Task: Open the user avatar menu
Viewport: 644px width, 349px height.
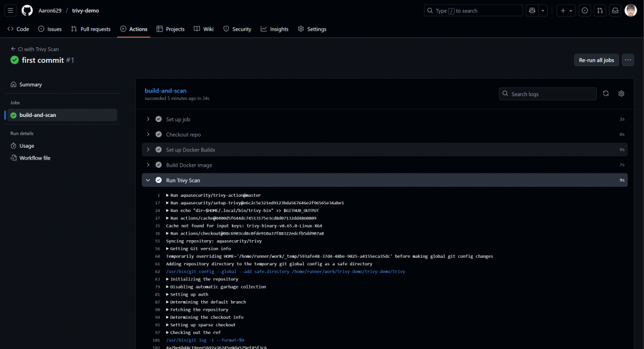Action: (x=630, y=11)
